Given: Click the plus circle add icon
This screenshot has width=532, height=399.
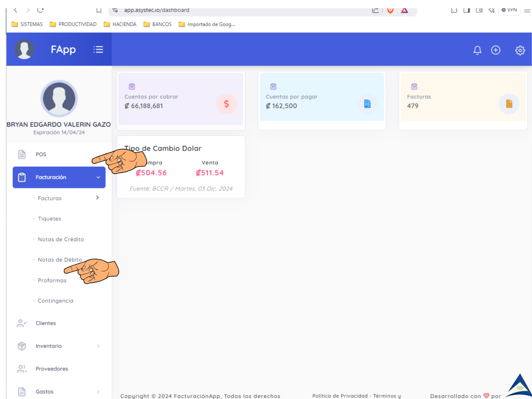Looking at the screenshot, I should (x=496, y=50).
